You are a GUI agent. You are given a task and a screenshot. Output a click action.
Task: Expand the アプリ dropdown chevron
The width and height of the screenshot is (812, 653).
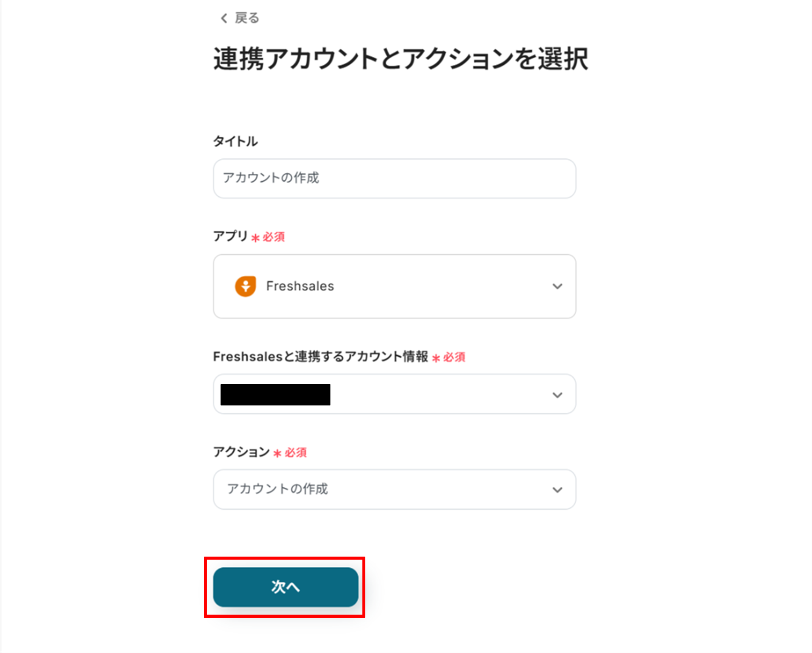(x=557, y=286)
